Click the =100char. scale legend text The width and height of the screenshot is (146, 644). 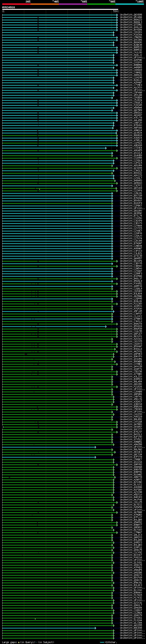coord(111,642)
